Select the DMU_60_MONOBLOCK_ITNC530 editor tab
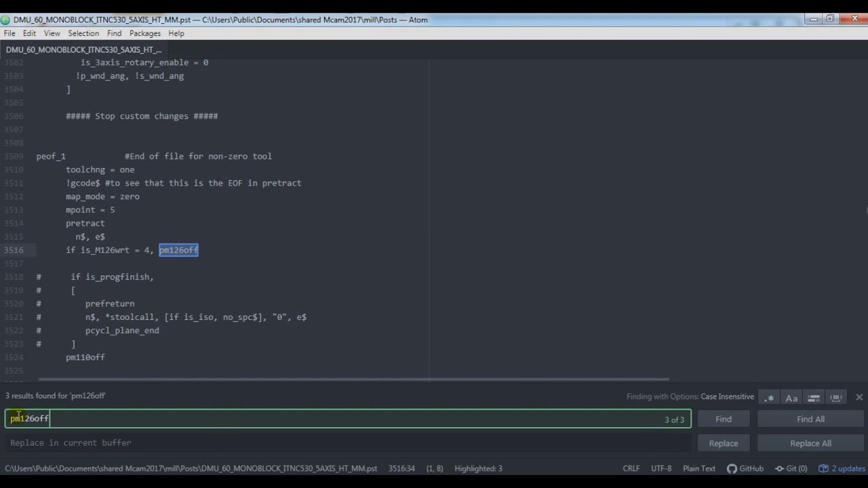Screen dimensions: 868x488 pos(84,49)
